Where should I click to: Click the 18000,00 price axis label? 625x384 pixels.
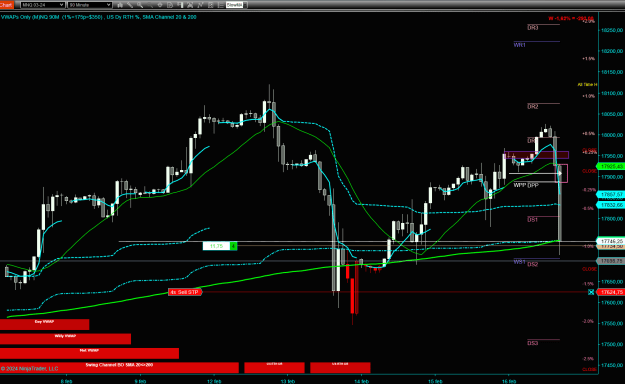click(612, 135)
